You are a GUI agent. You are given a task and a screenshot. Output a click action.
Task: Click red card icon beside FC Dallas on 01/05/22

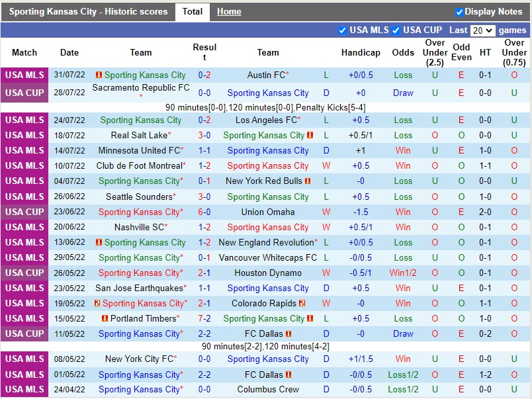pos(288,375)
